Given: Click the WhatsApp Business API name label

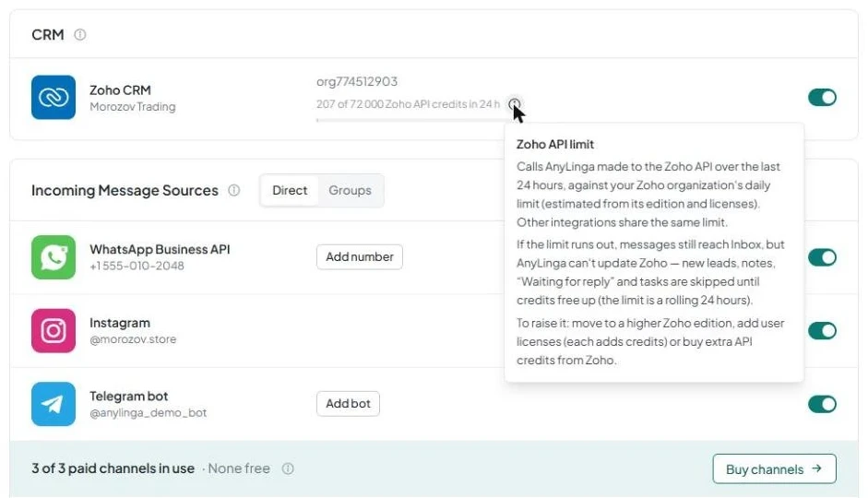Looking at the screenshot, I should point(160,250).
